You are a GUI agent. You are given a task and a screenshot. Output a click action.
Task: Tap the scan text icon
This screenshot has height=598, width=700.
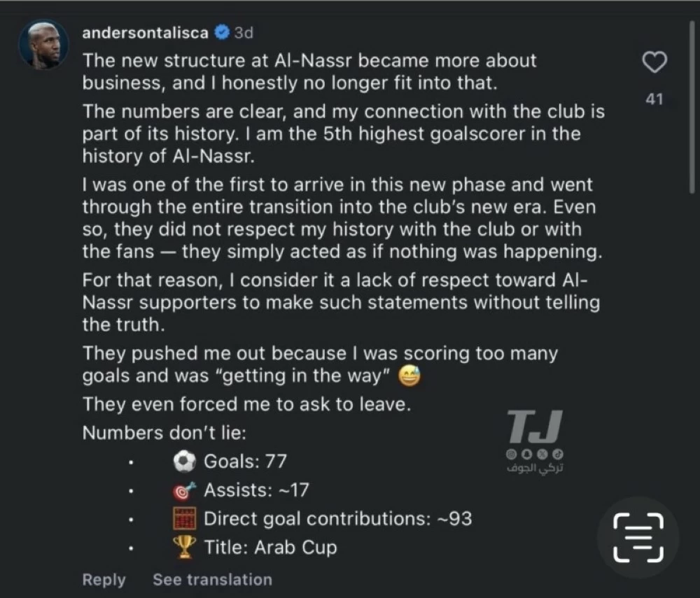(638, 537)
